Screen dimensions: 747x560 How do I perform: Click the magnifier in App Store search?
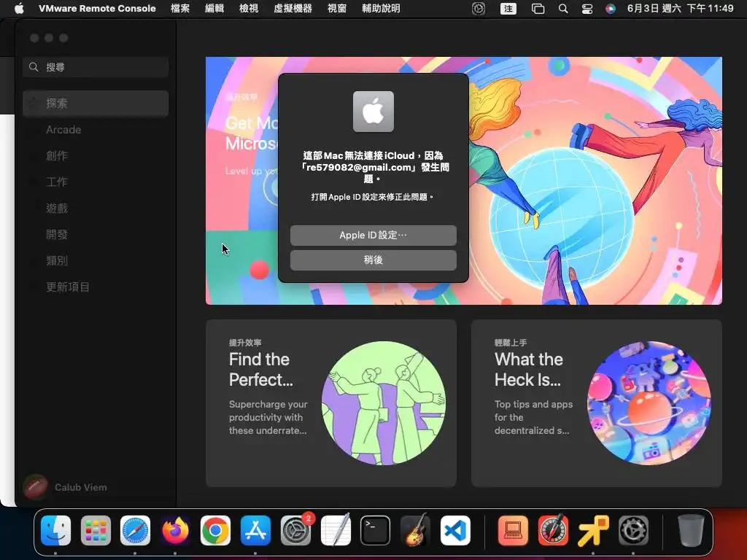(34, 67)
